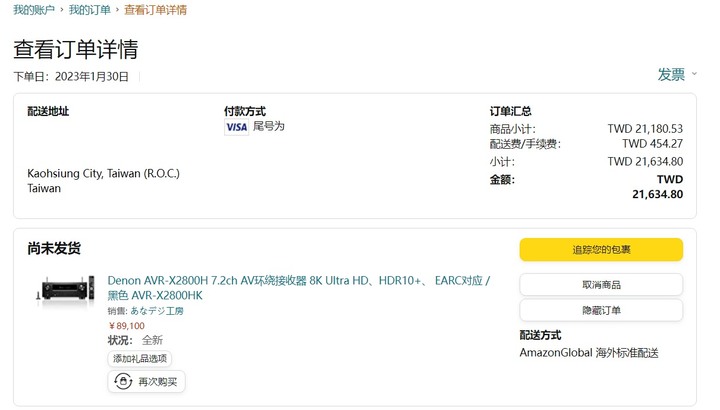Expand the 发票 invoice dropdown chevron
The height and width of the screenshot is (410, 720).
(694, 74)
